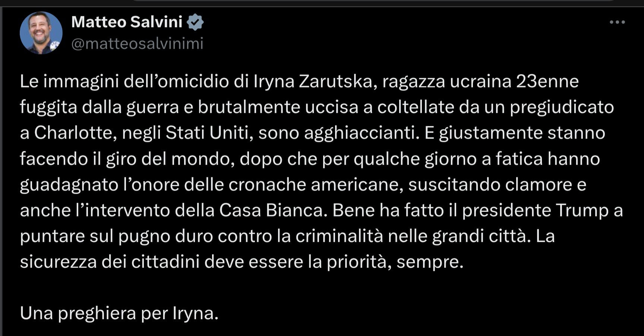Click the word Charlotte in the post
The image size is (644, 336).
pos(73,133)
